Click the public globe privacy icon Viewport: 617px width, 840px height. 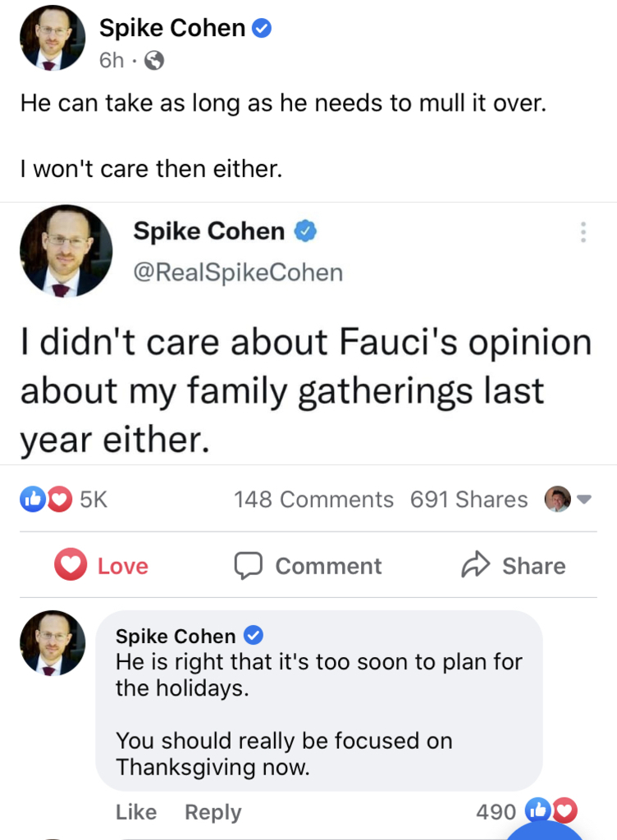pyautogui.click(x=154, y=60)
